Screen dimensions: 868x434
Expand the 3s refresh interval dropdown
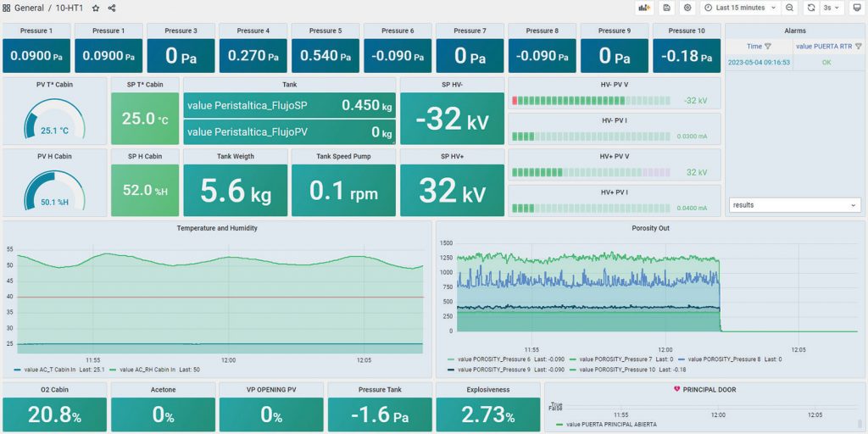832,8
